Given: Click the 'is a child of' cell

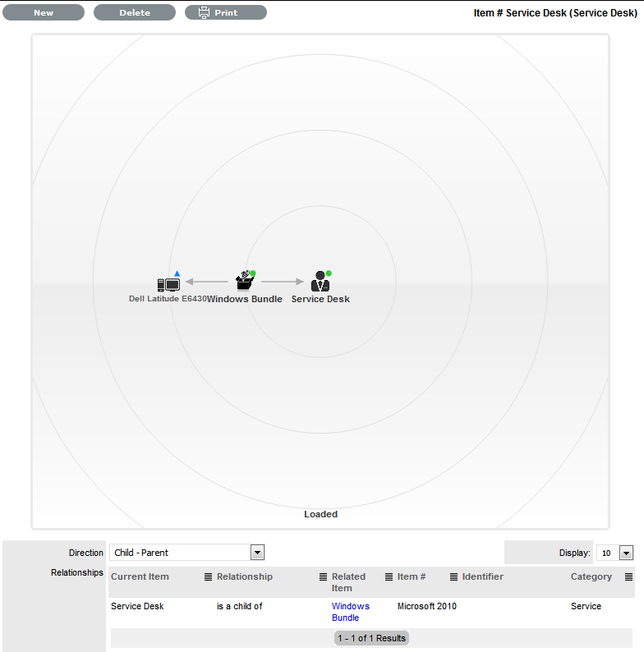Looking at the screenshot, I should click(x=240, y=606).
